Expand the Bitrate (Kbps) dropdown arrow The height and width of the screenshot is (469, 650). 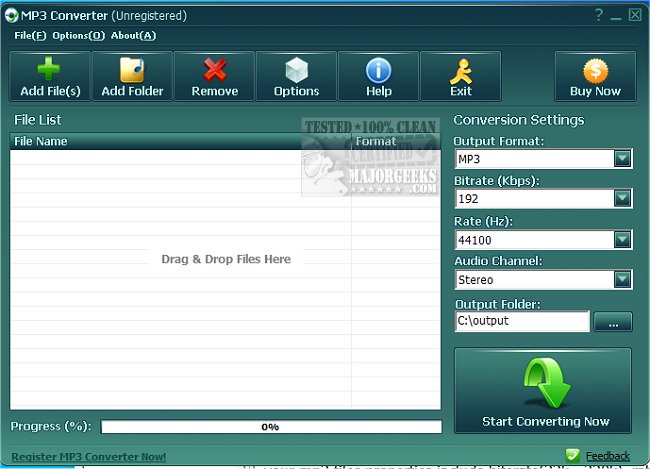[622, 198]
